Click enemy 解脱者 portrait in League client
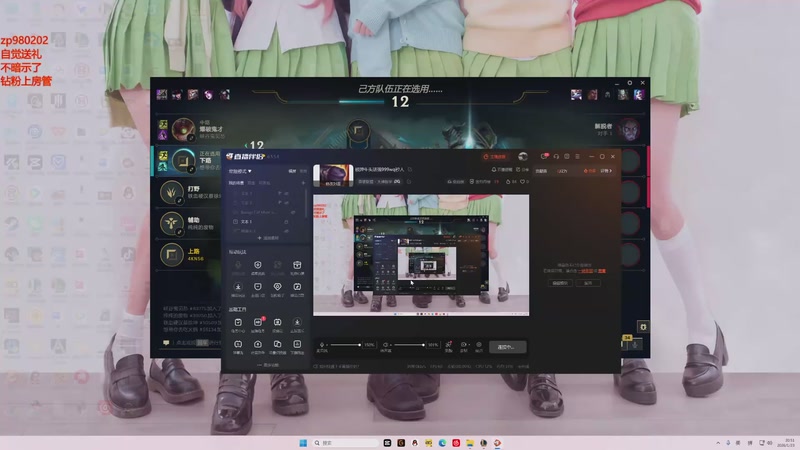 pos(629,130)
